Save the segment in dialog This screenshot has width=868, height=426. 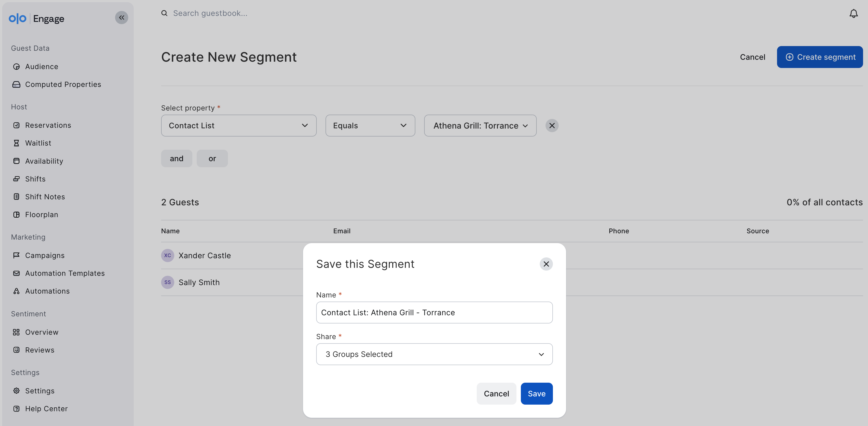(536, 394)
